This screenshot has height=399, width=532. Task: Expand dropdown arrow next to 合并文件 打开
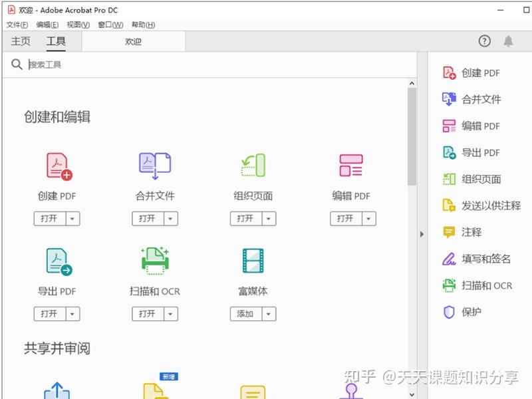(x=171, y=219)
